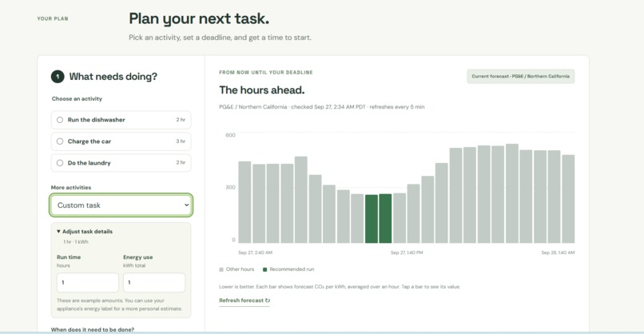644x334 pixels.
Task: Click the Run time hours input field
Action: click(87, 283)
